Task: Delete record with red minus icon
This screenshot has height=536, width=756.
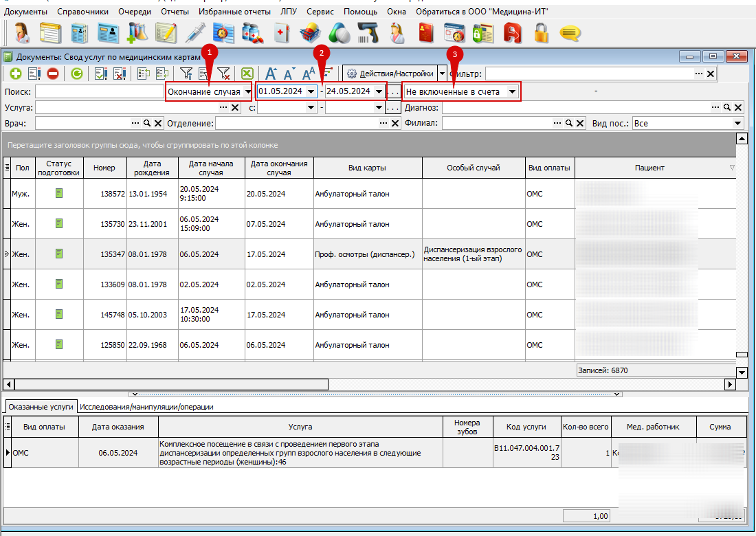Action: coord(53,74)
